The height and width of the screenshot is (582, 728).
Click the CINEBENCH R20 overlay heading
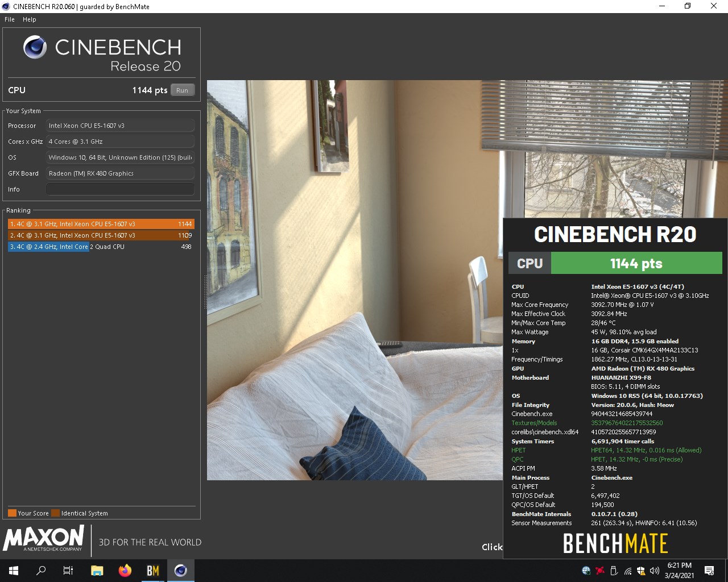(x=615, y=235)
